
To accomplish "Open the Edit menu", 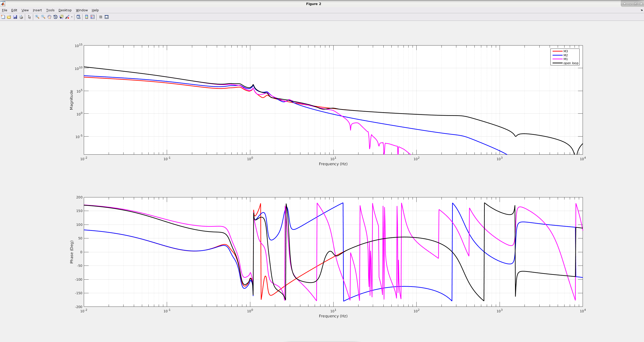I will coord(14,10).
